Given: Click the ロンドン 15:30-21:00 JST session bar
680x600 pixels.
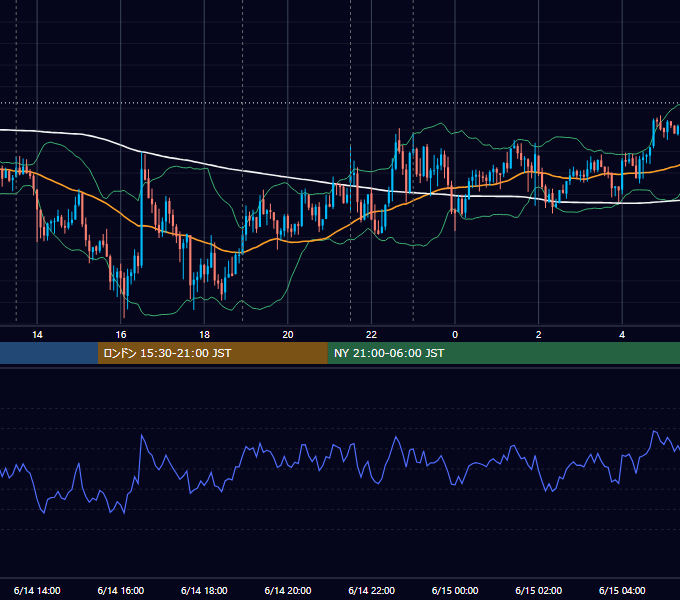Looking at the screenshot, I should tap(212, 353).
